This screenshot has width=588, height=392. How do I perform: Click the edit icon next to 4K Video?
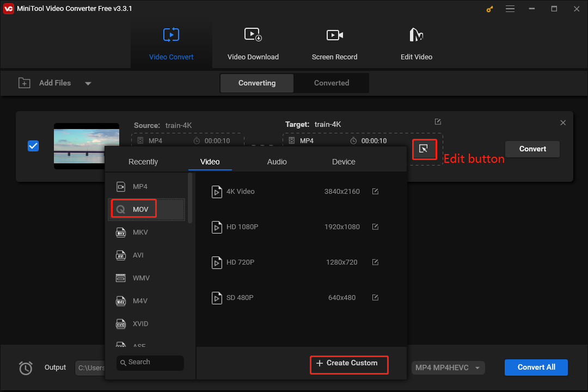[375, 191]
